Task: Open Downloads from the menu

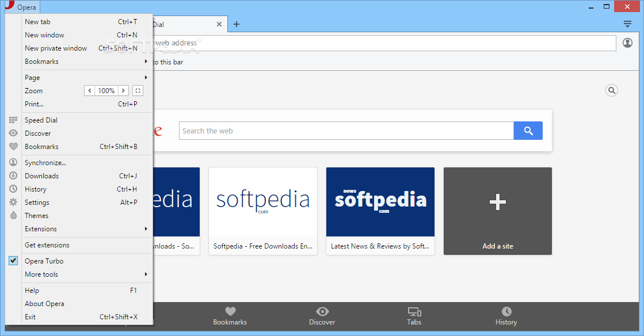Action: click(x=87, y=176)
